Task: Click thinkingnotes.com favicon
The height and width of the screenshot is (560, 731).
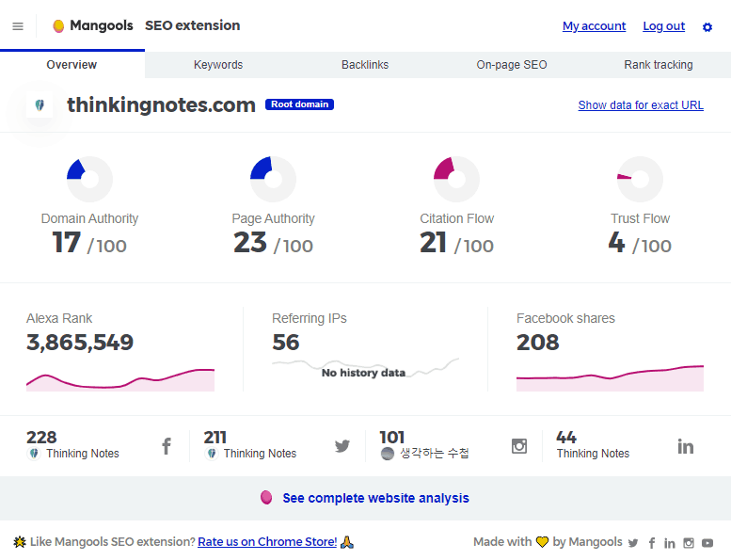Action: tap(40, 104)
